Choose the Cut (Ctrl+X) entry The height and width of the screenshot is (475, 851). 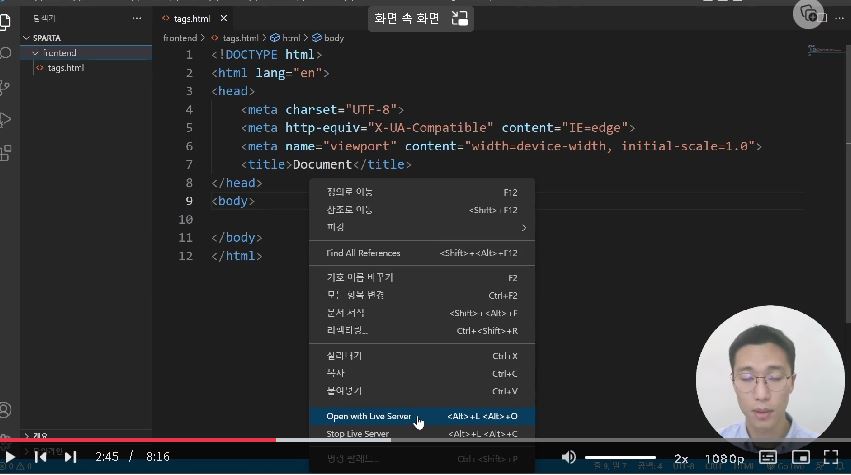(x=422, y=356)
